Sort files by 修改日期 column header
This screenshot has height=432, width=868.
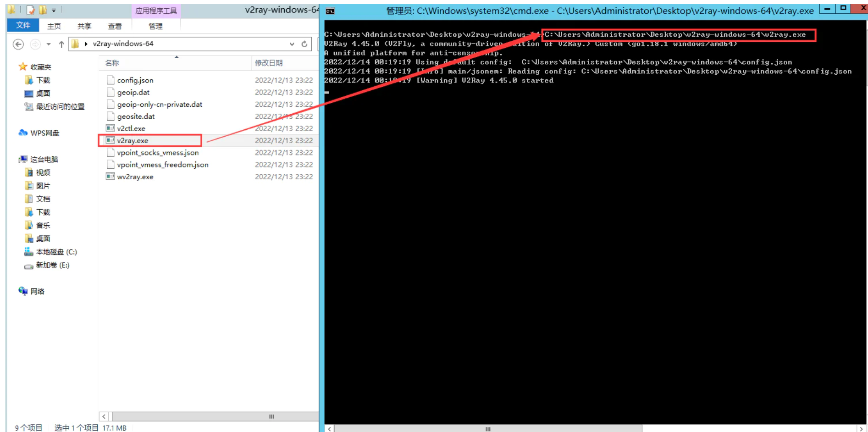pyautogui.click(x=269, y=63)
